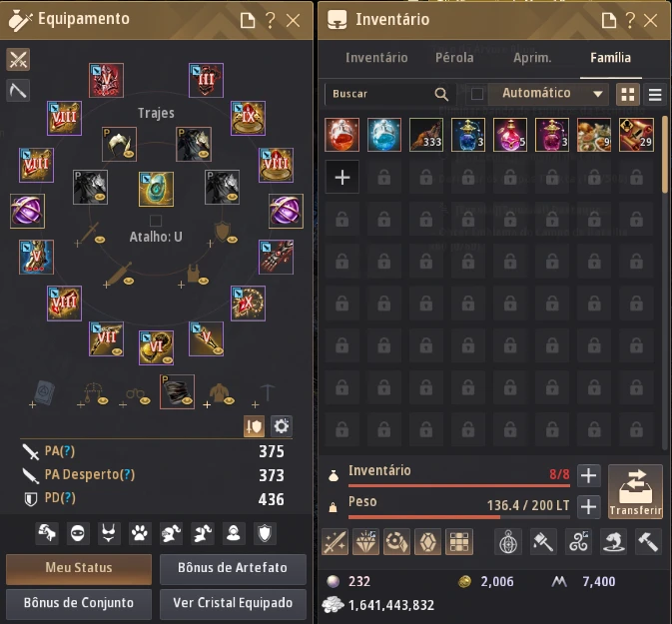Select the grid view icon in Inventário
Screen dimensions: 672x624
(628, 94)
